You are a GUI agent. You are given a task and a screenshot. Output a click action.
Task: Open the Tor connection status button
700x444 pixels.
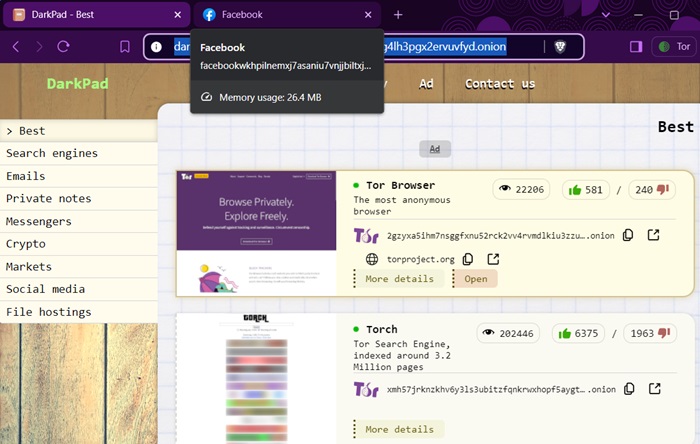click(674, 46)
